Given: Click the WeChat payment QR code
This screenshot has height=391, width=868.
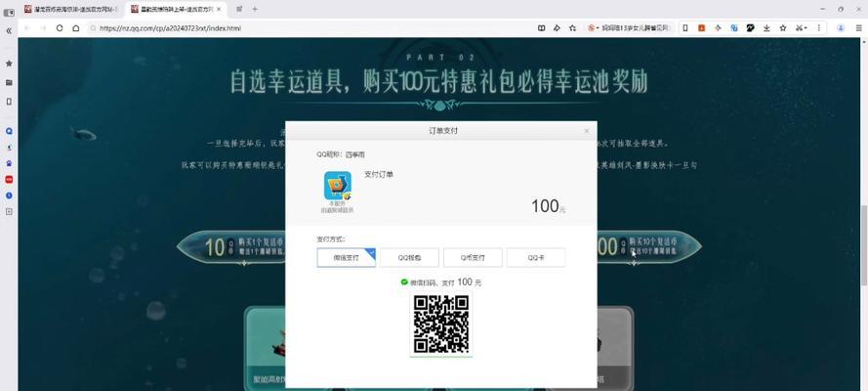Looking at the screenshot, I should (441, 324).
